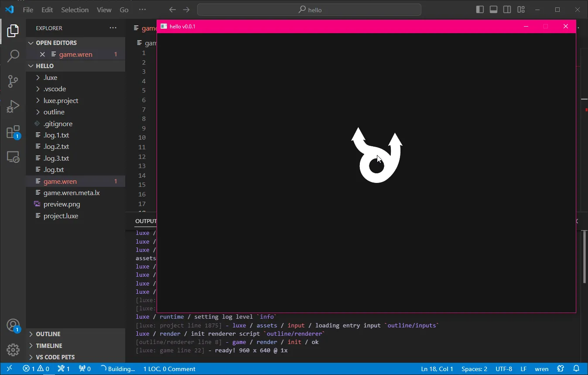The height and width of the screenshot is (375, 588).
Task: Open the Remote Explorer view
Action: [13, 157]
